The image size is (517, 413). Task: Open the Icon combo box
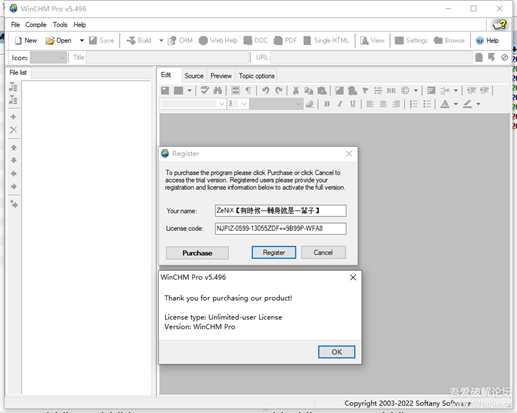pyautogui.click(x=48, y=58)
